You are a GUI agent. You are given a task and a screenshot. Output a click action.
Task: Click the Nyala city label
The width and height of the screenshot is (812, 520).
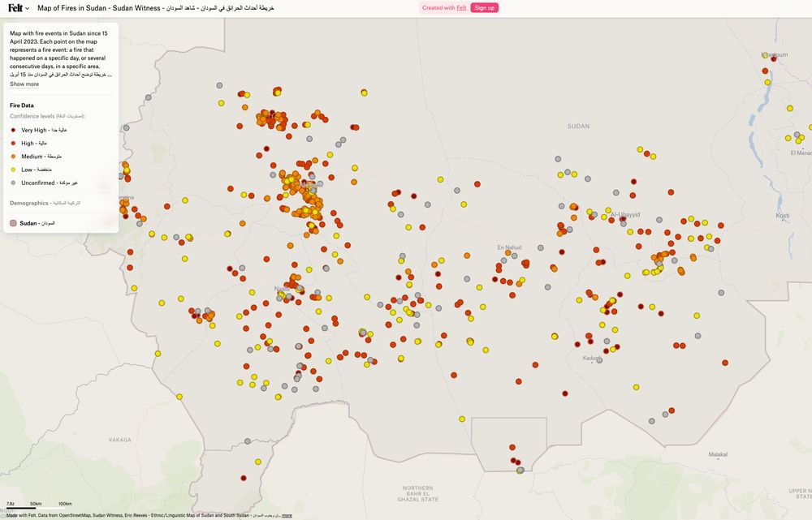(x=282, y=289)
